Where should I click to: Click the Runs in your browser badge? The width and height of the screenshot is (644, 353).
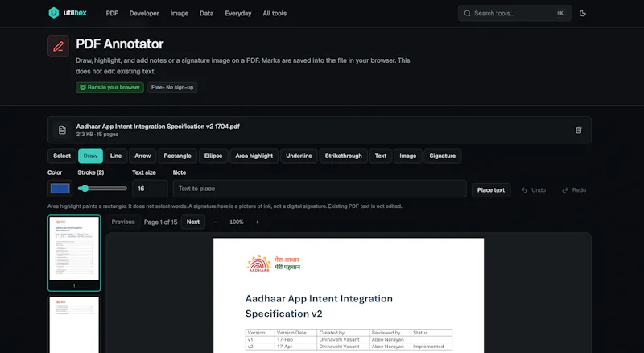[109, 87]
